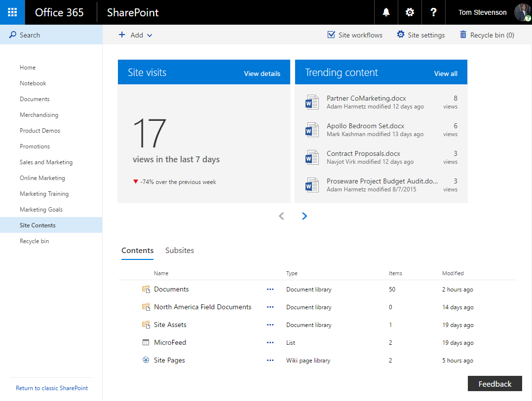532x401 pixels.
Task: Open the Documents library name
Action: pyautogui.click(x=171, y=289)
